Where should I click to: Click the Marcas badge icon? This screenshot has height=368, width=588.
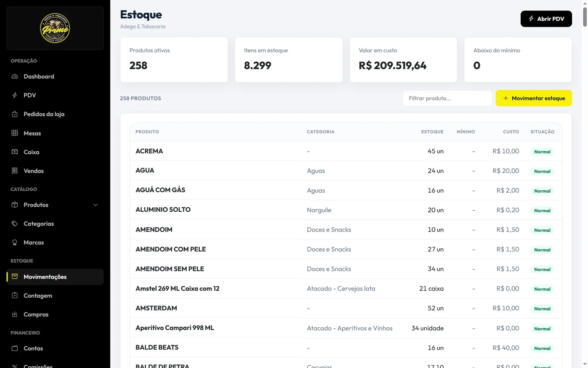(x=15, y=242)
